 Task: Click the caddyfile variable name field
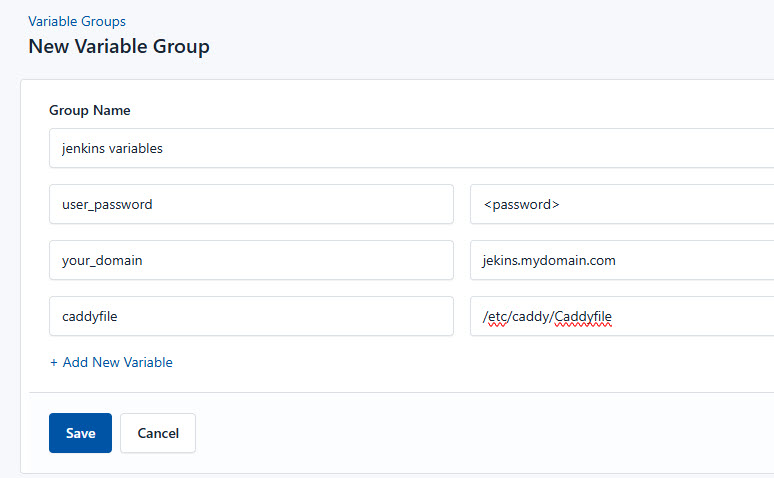point(251,316)
